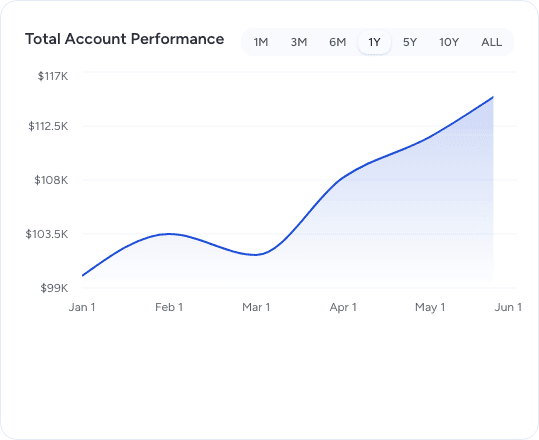Click the Feb 1 date label
This screenshot has width=539, height=440.
pyautogui.click(x=169, y=307)
